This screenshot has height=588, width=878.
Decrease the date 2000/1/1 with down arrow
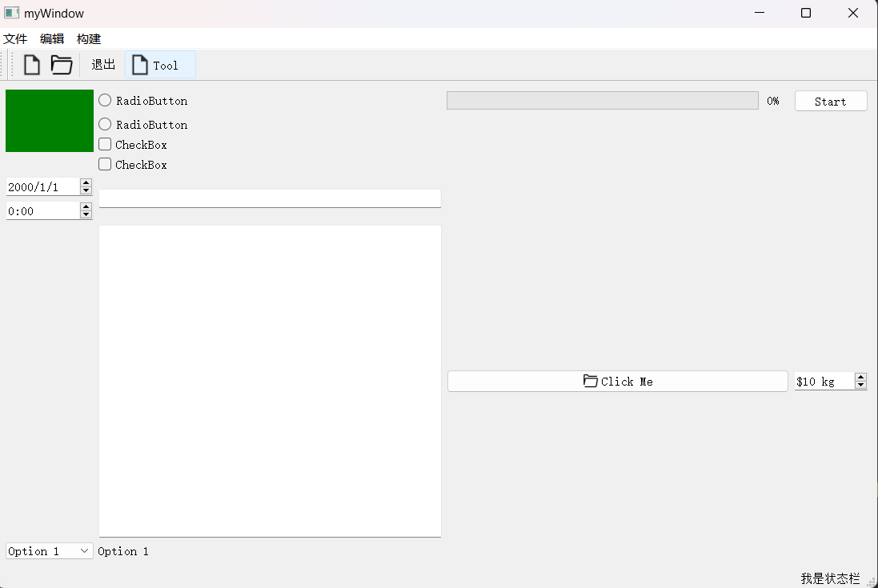click(86, 190)
